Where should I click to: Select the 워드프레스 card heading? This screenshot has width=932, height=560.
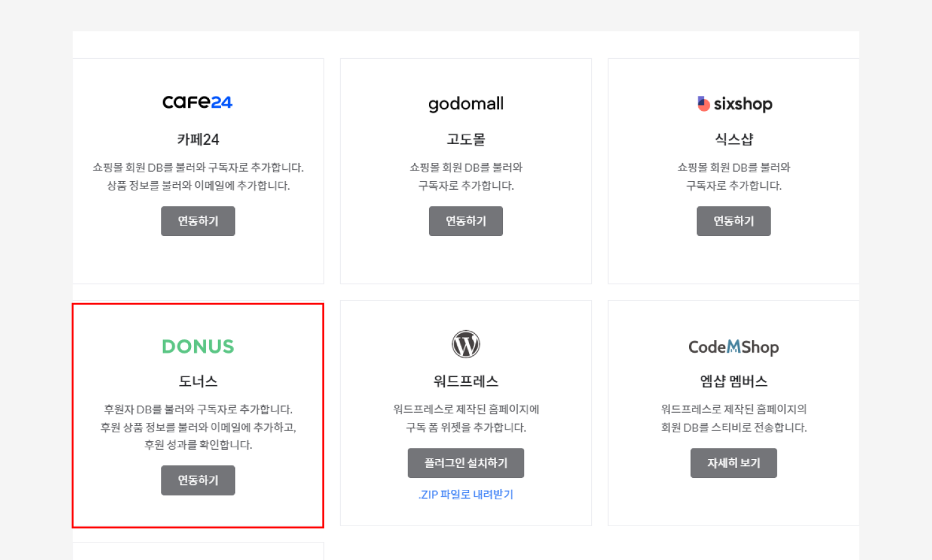[x=465, y=381]
